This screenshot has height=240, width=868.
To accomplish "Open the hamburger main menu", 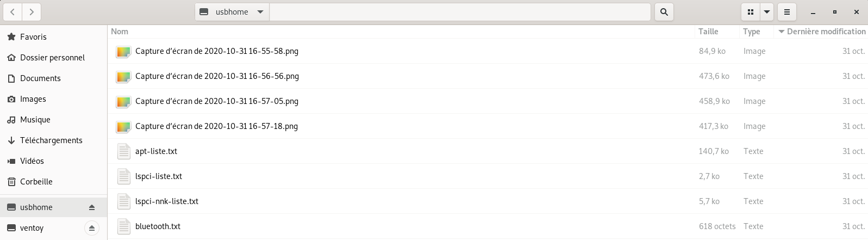I will [x=786, y=12].
